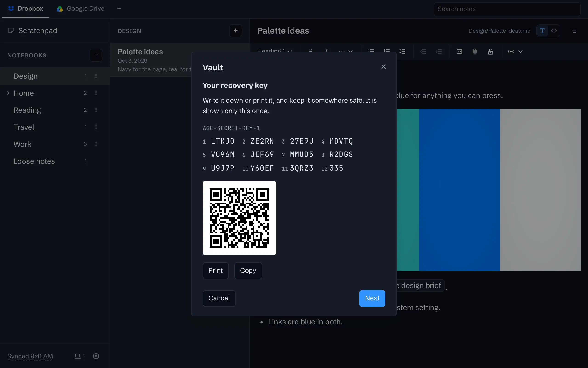This screenshot has width=588, height=368.
Task: Open options menu for Travel notebook
Action: (x=96, y=127)
